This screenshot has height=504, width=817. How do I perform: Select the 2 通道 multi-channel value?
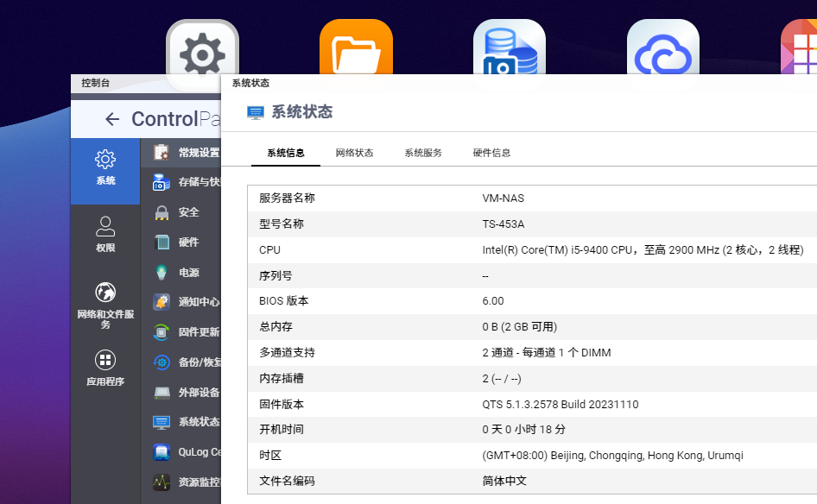546,352
